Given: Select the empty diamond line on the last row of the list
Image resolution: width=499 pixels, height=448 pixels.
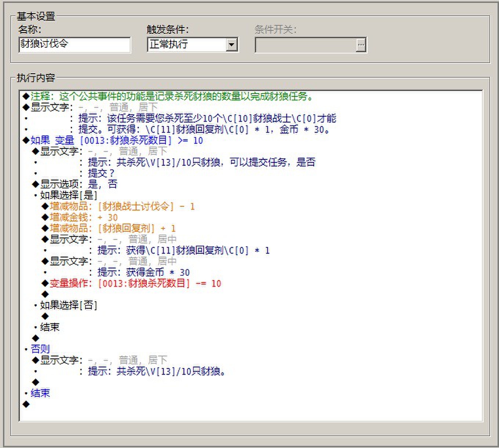Looking at the screenshot, I should coord(26,404).
